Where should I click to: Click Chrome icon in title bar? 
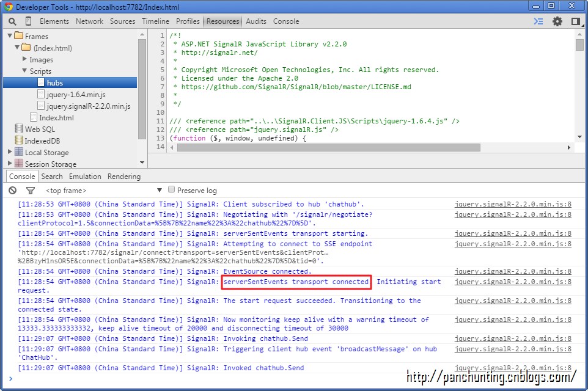(x=8, y=7)
